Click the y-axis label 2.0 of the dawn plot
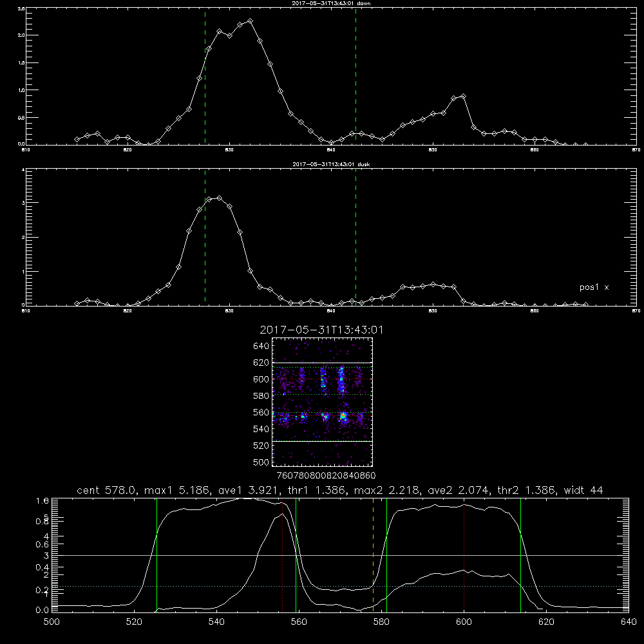Screen dimensions: 644x644 (21, 35)
